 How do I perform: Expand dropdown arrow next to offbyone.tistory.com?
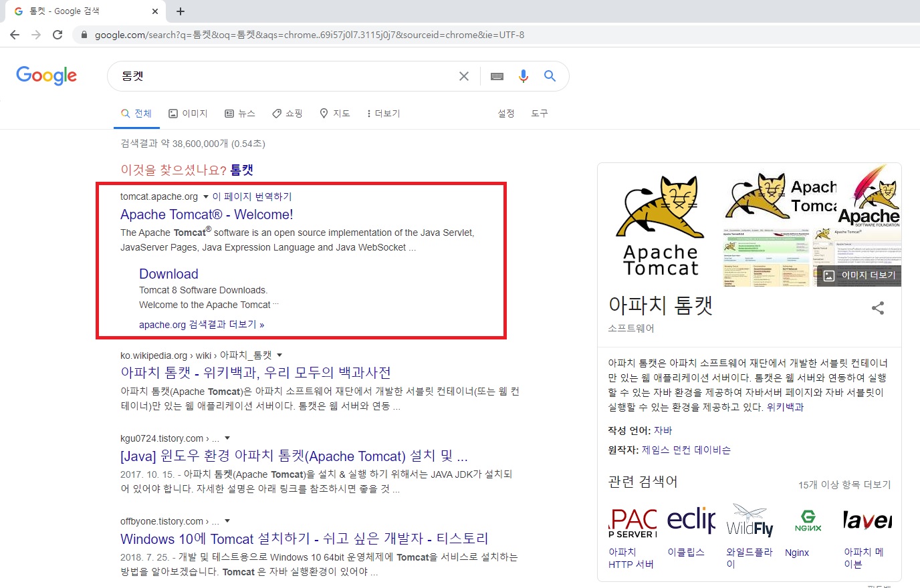tap(227, 521)
